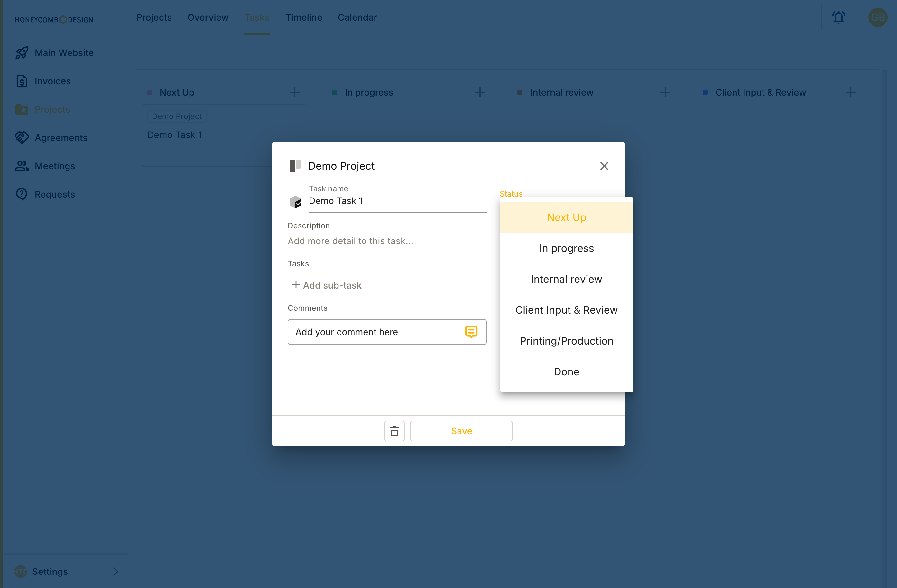Open the notifications bell

(x=838, y=17)
